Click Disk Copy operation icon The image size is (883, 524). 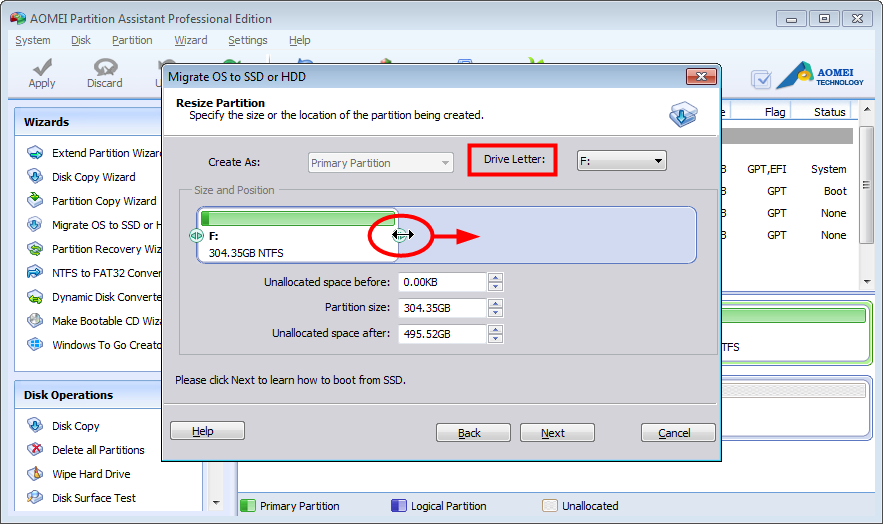pyautogui.click(x=35, y=426)
